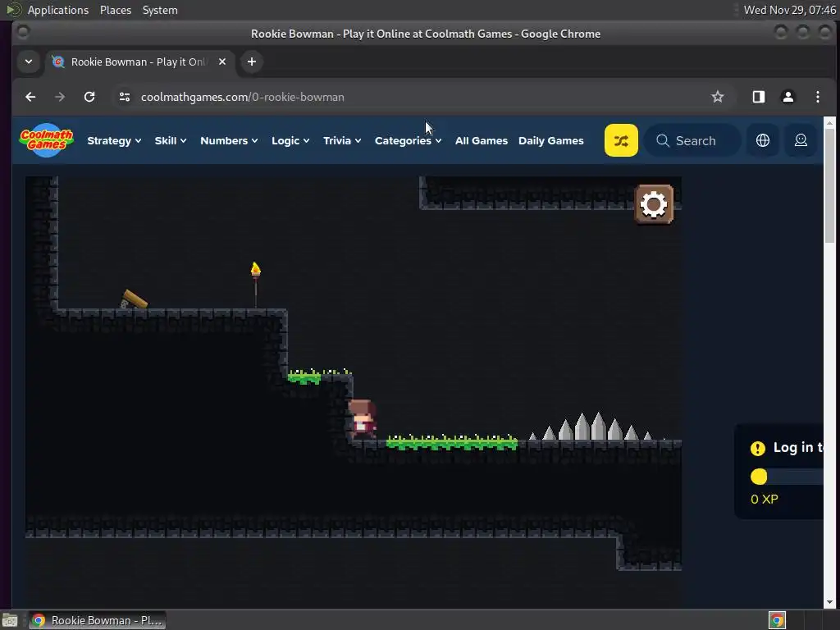Go back with the browser back arrow
The image size is (840, 630).
(30, 97)
